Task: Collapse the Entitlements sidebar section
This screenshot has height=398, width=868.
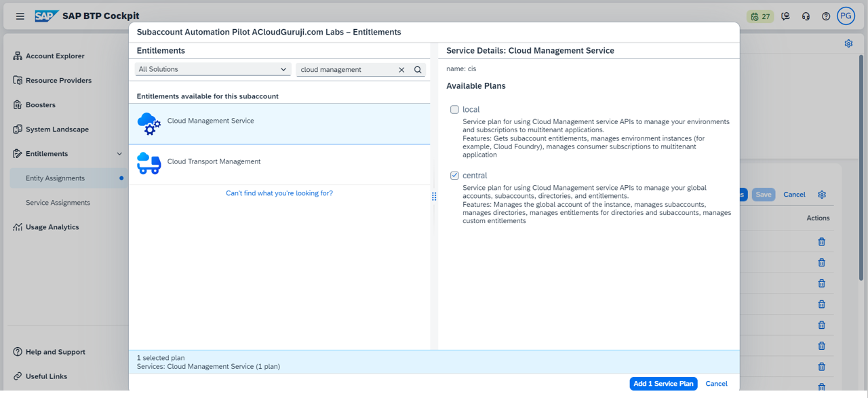Action: point(119,154)
